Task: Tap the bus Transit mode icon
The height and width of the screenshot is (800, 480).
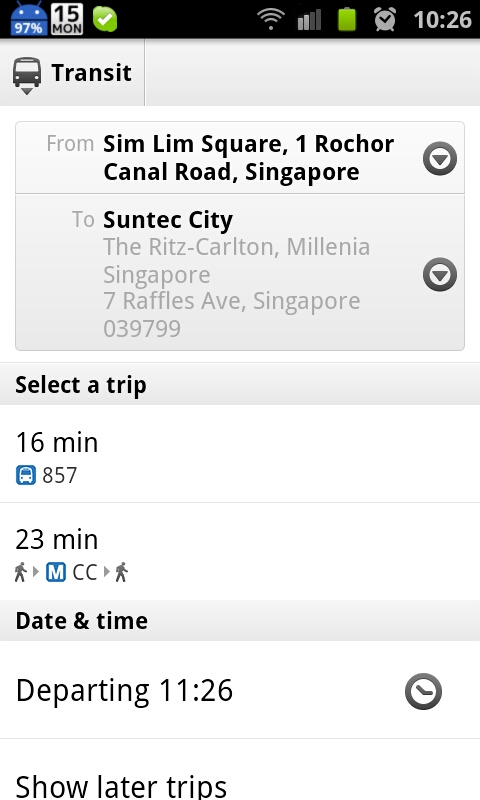Action: tap(27, 73)
